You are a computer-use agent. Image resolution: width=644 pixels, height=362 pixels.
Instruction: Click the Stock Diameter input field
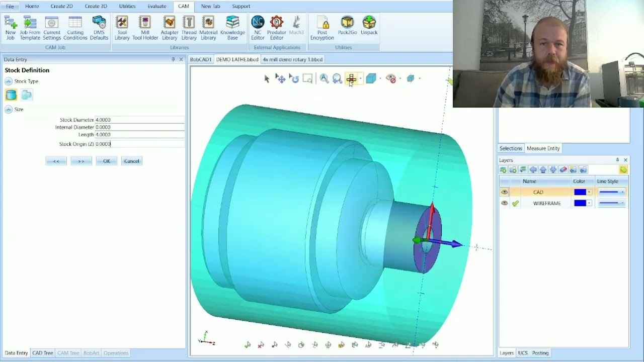tap(139, 120)
